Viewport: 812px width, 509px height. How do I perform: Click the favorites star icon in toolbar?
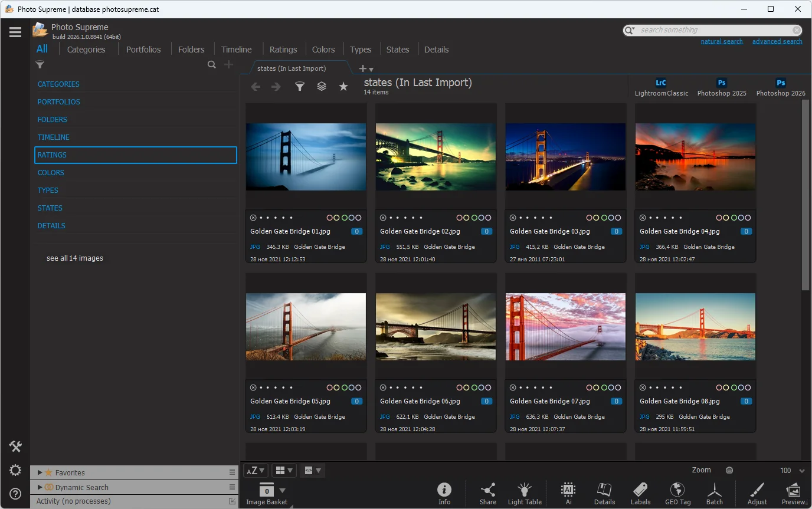343,87
